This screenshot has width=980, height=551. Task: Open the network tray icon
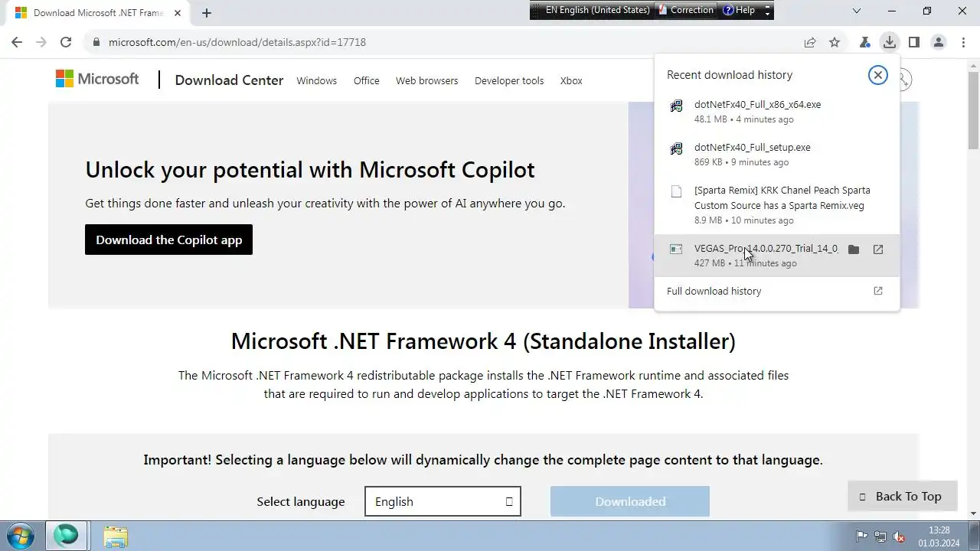coord(880,536)
